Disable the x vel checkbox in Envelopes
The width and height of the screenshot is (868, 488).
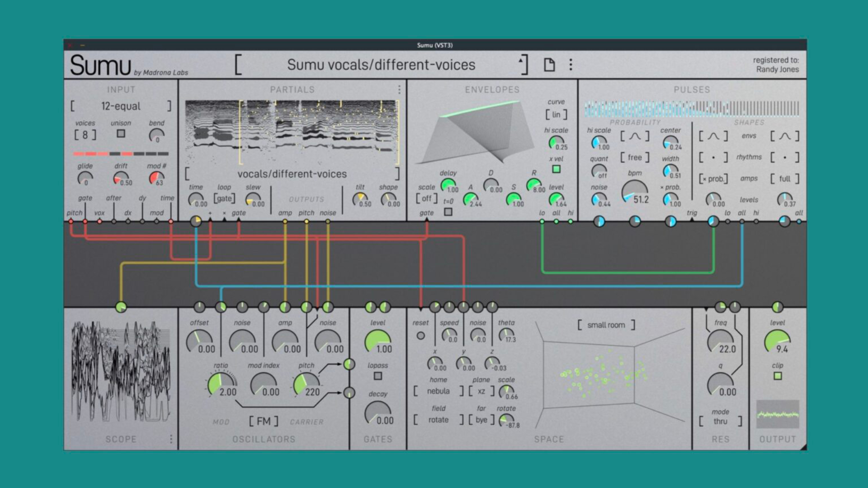point(556,169)
